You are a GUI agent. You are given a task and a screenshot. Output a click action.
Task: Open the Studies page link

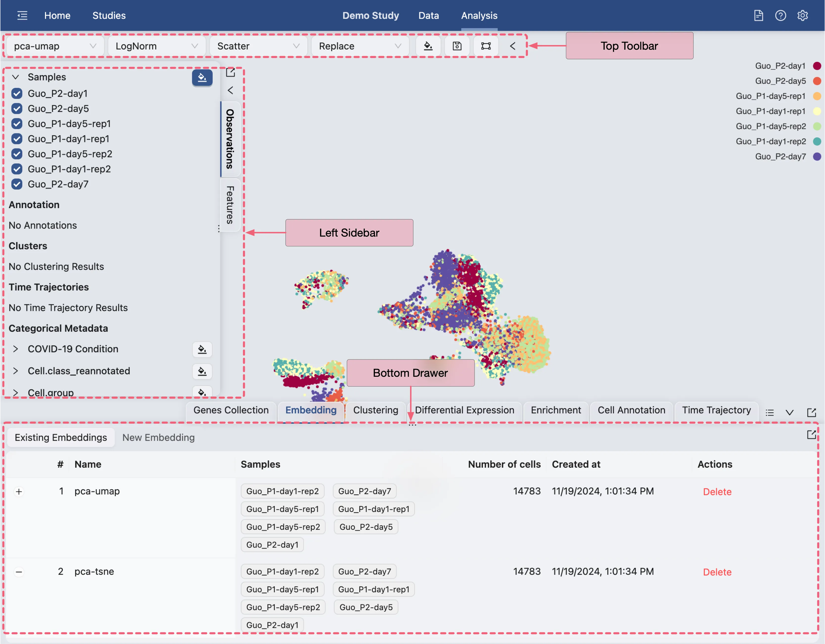109,16
